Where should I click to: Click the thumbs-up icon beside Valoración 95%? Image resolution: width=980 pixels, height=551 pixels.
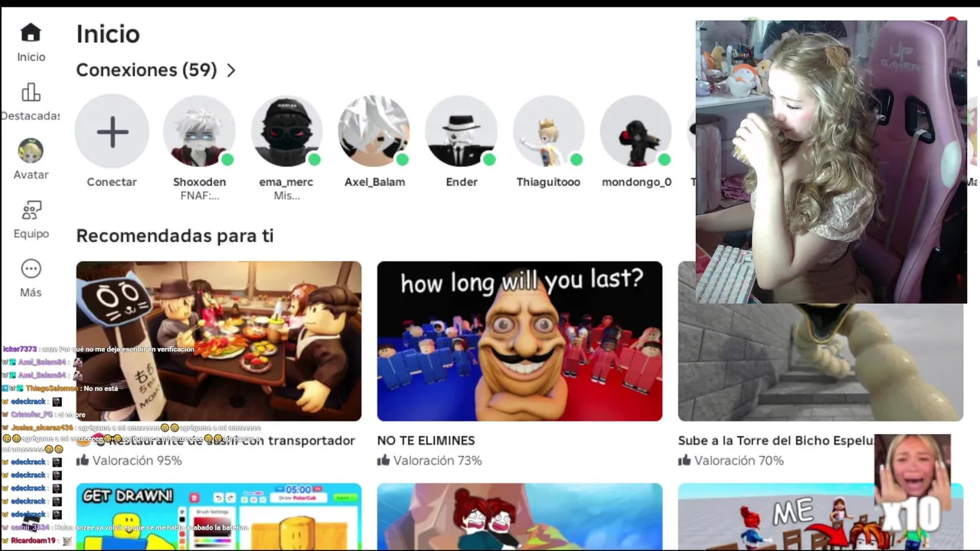(83, 460)
